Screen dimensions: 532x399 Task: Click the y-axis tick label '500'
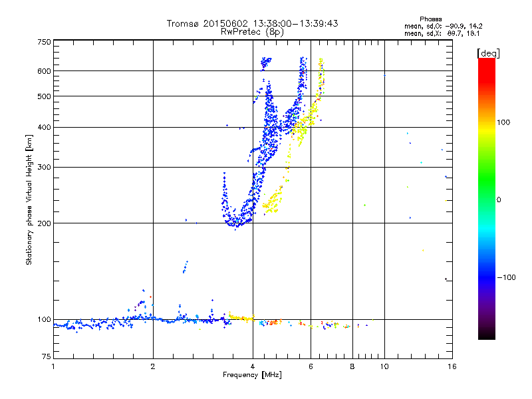click(44, 96)
